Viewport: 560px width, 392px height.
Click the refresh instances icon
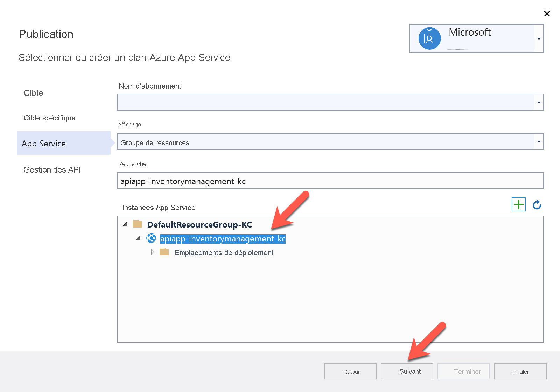pyautogui.click(x=537, y=205)
